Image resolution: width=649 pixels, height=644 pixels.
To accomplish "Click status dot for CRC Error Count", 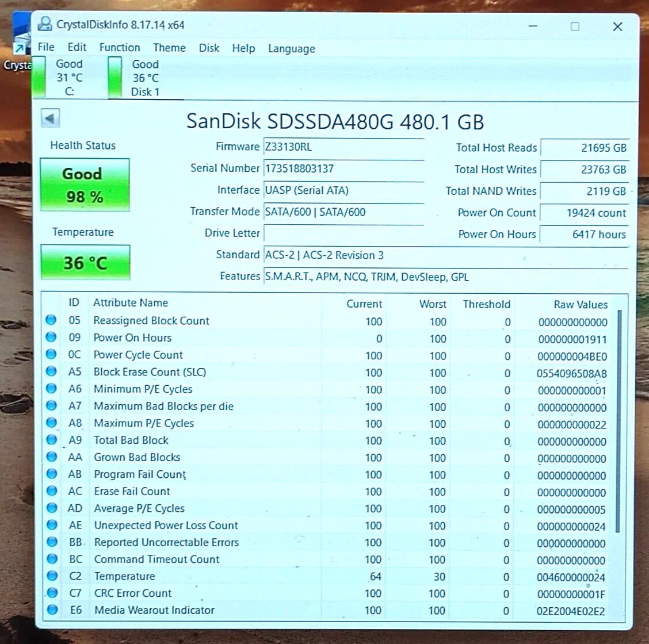I will pos(52,592).
